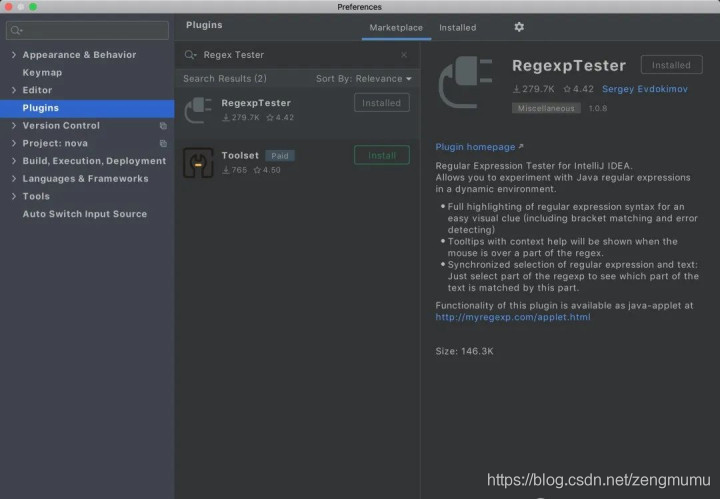Expand Languages & Frameworks node
Image resolution: width=720 pixels, height=499 pixels.
(14, 179)
